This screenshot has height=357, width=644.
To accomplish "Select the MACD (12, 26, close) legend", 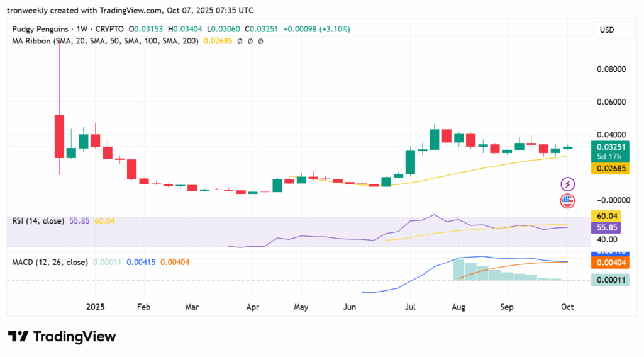I will tap(50, 261).
